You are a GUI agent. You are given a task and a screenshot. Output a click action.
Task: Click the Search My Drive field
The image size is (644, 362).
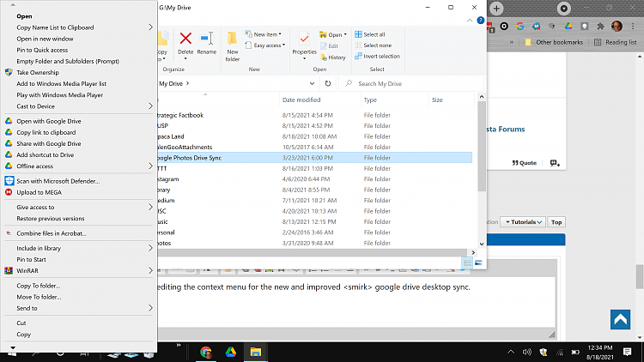coord(411,83)
